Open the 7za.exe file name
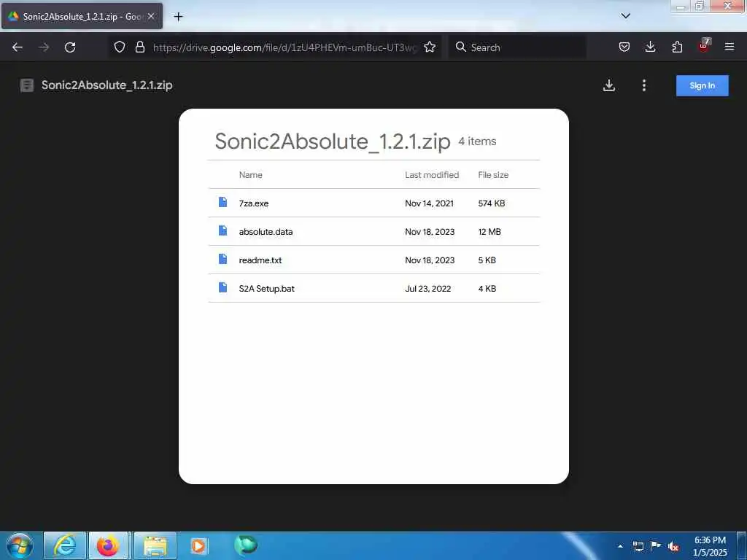 [x=254, y=203]
